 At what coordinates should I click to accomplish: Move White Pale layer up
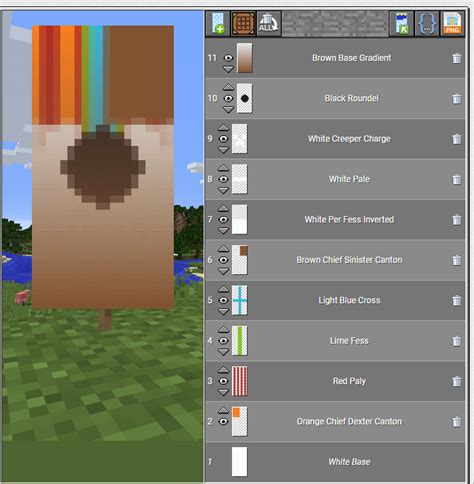[x=223, y=168]
